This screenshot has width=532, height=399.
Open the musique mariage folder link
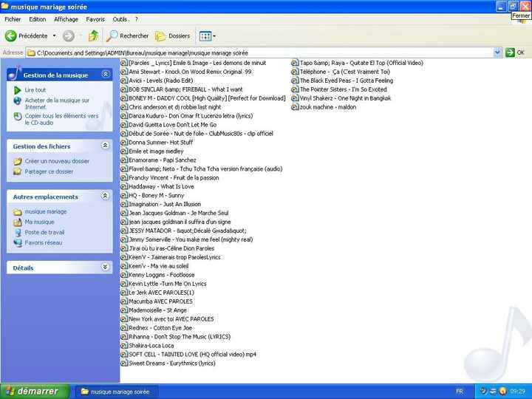46,211
